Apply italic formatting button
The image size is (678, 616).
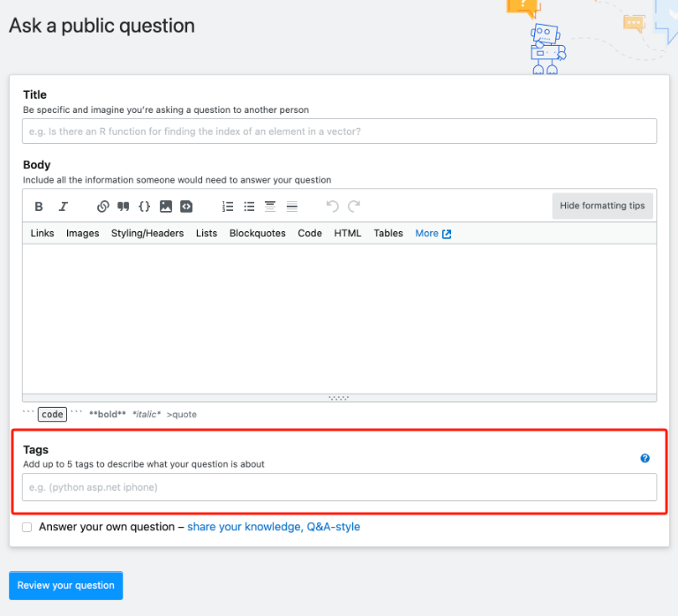[x=64, y=207]
